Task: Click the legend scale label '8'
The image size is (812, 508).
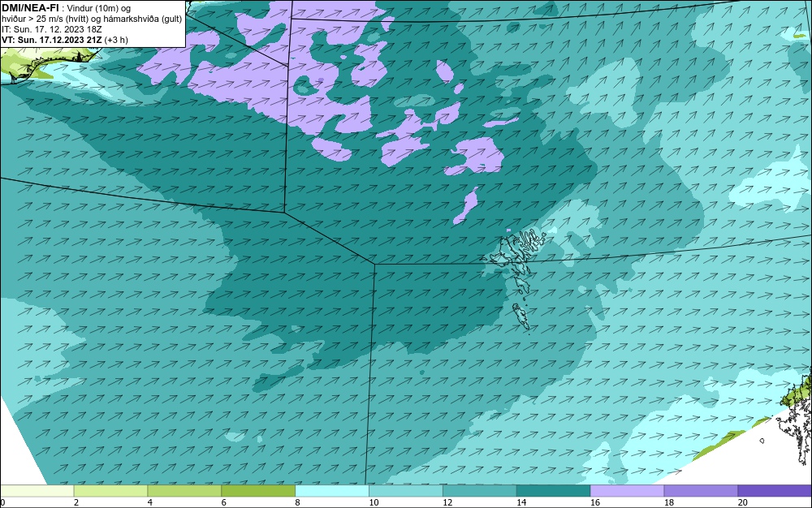Action: coord(297,502)
